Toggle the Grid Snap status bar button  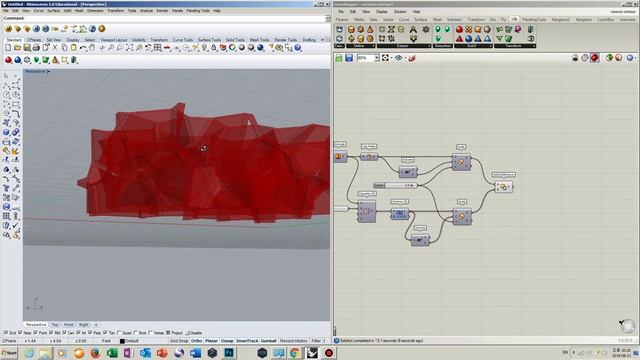179,341
